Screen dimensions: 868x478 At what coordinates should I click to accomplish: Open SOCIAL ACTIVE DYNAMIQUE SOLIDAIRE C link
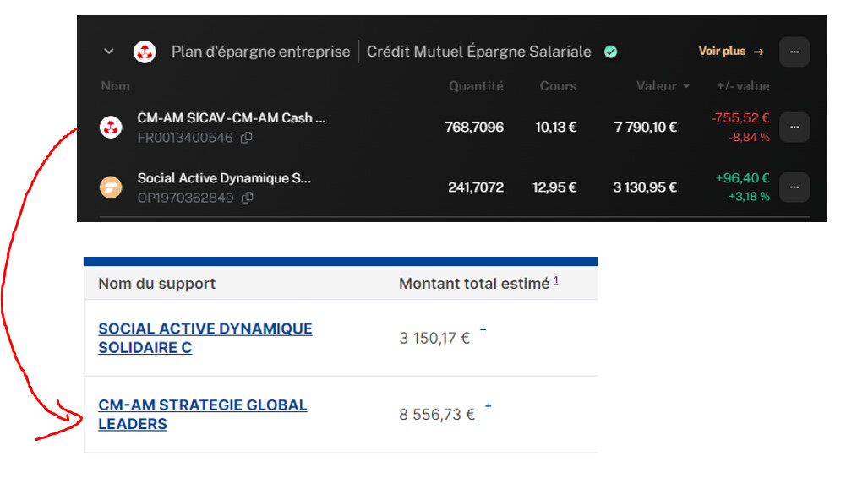pyautogui.click(x=205, y=338)
